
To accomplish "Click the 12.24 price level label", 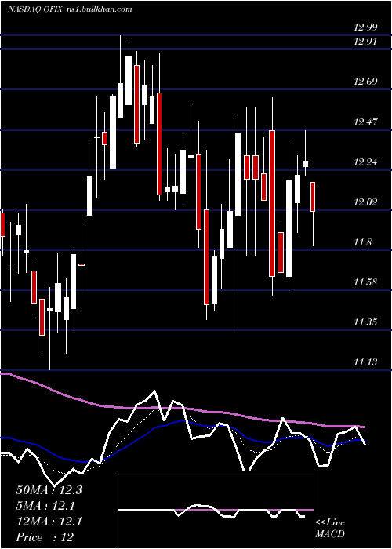I will [x=365, y=162].
